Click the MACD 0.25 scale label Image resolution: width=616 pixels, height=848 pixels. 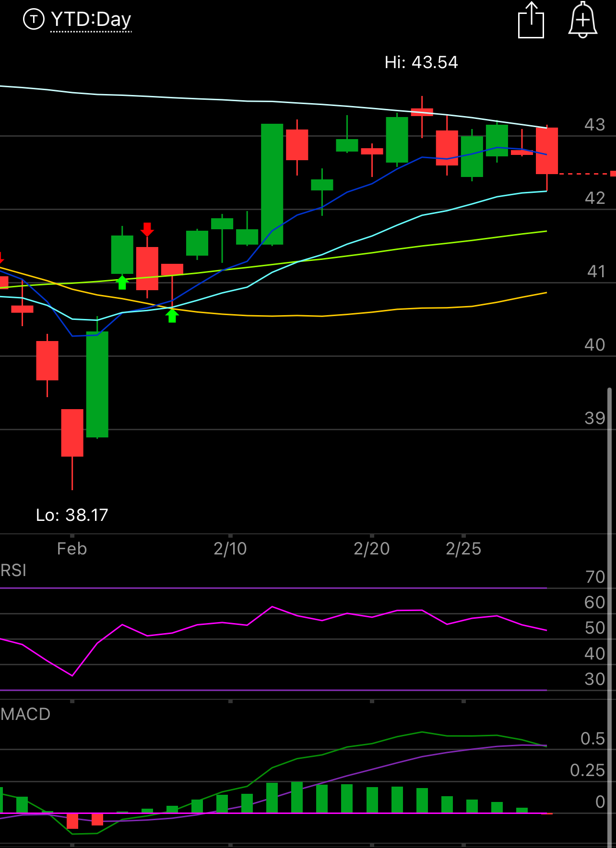588,770
